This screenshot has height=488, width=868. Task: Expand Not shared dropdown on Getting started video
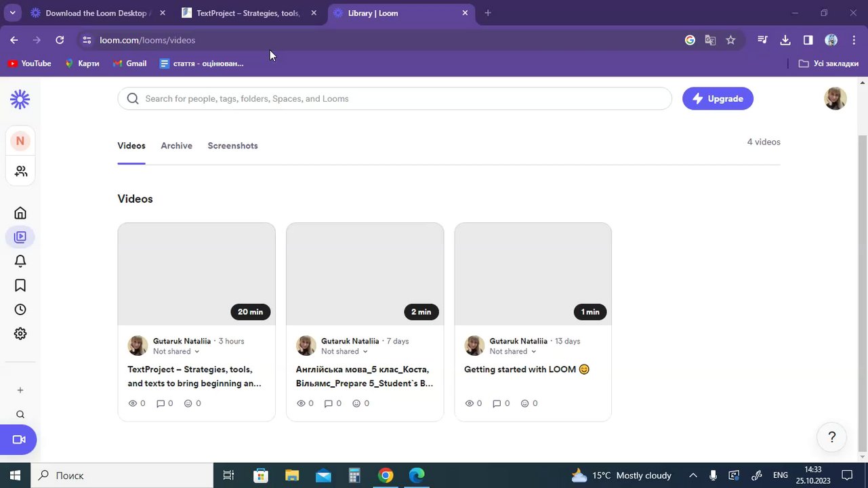tap(514, 351)
